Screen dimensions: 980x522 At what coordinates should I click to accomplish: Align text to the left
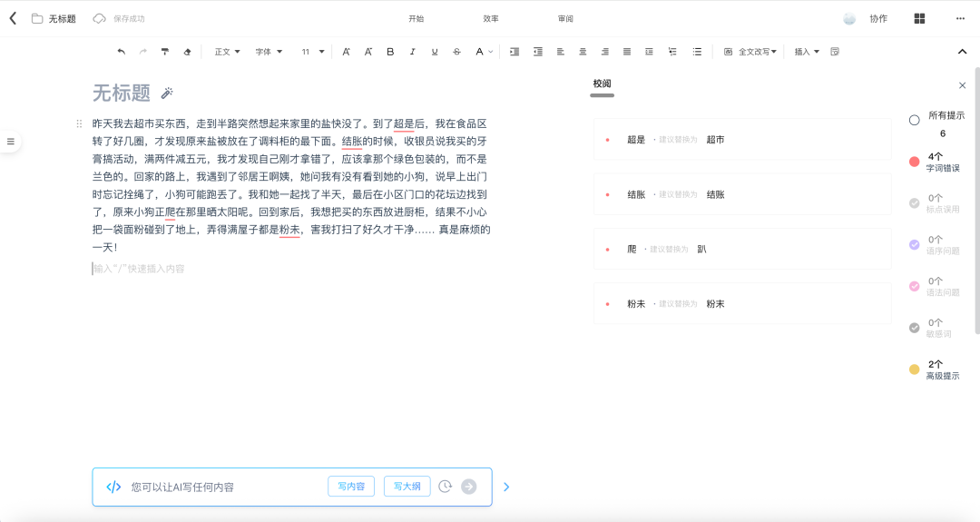(x=561, y=52)
